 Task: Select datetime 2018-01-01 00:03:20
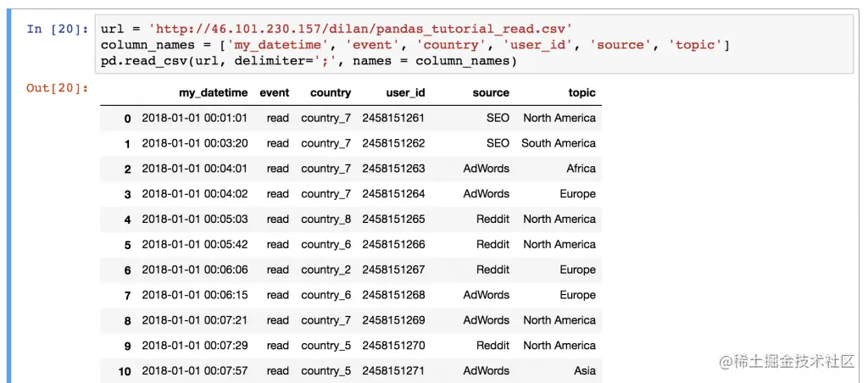(195, 143)
